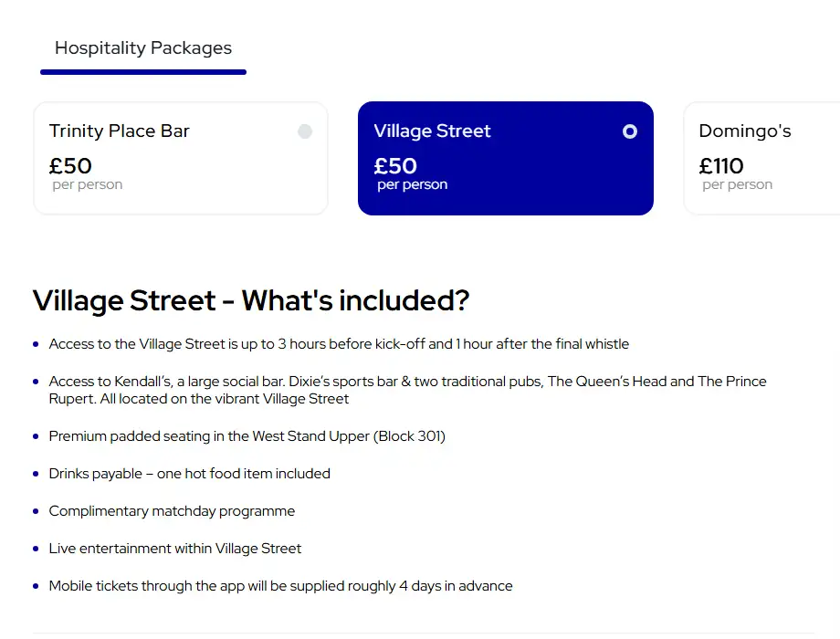
Task: Click "per person" under Trinity Place Bar
Action: [x=88, y=185]
